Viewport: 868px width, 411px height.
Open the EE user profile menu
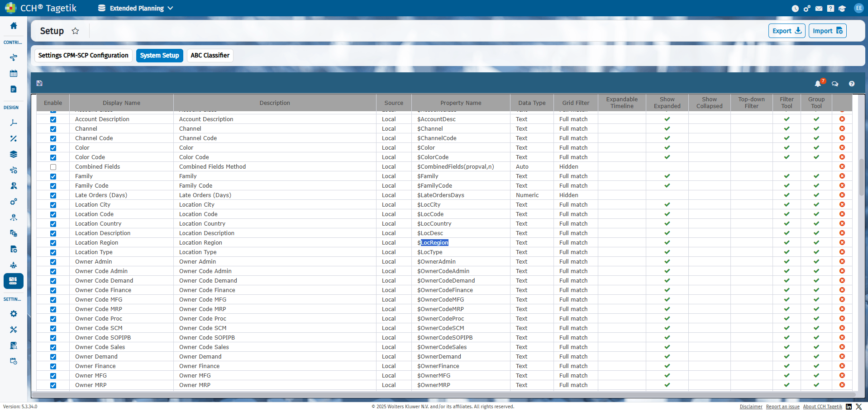(858, 8)
